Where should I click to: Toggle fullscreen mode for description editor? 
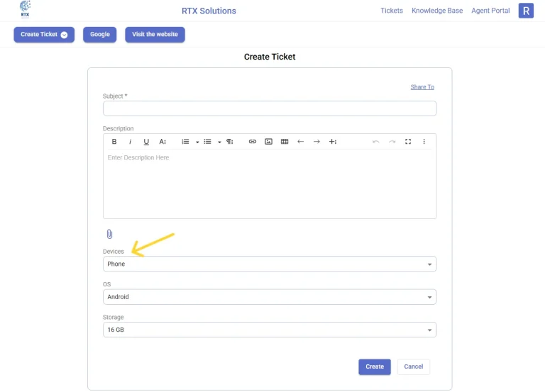tap(408, 142)
